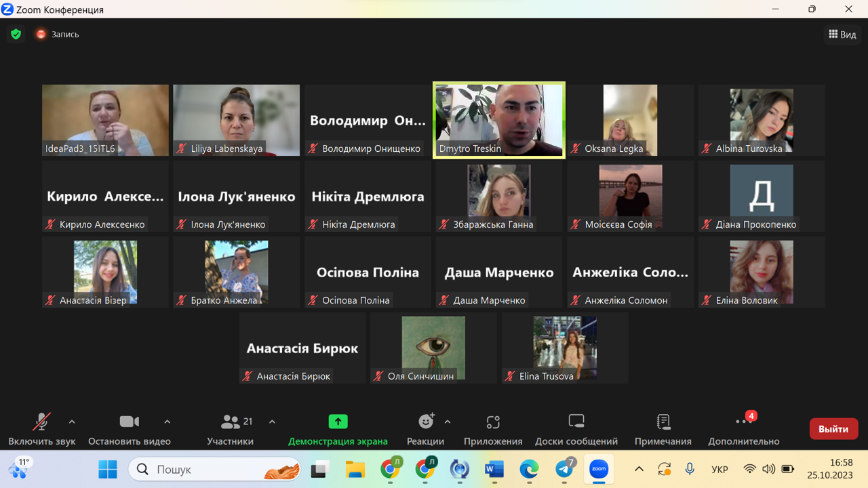The height and width of the screenshot is (488, 868).
Task: Open the Вид layout menu
Action: click(842, 34)
